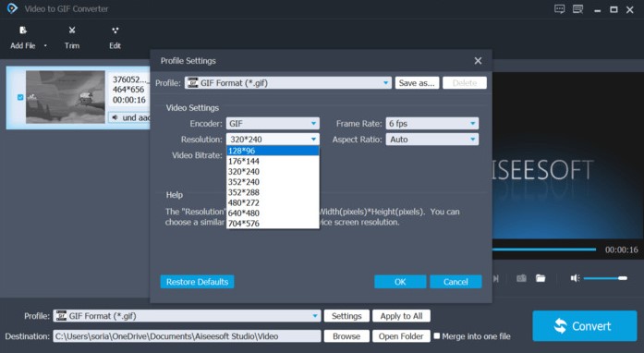Screen dimensions: 644x353
Task: Open profile Settings button at bottom
Action: pyautogui.click(x=346, y=316)
